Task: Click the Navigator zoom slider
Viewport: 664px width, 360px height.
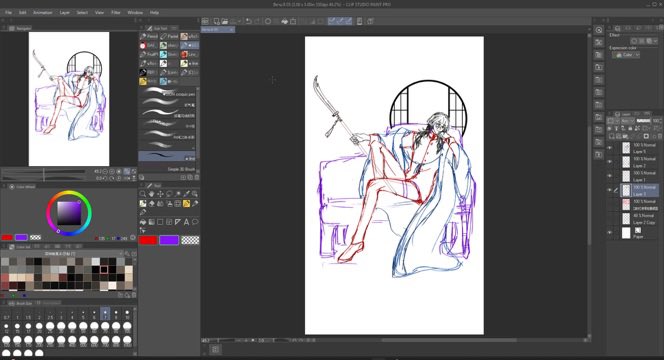Action: pyautogui.click(x=44, y=172)
